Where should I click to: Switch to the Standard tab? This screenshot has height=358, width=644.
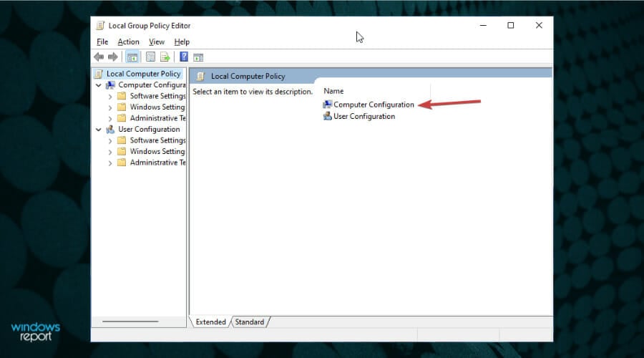click(249, 321)
